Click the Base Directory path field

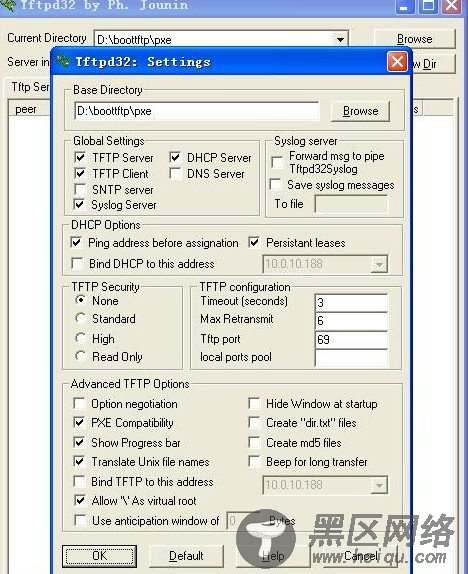[x=197, y=111]
